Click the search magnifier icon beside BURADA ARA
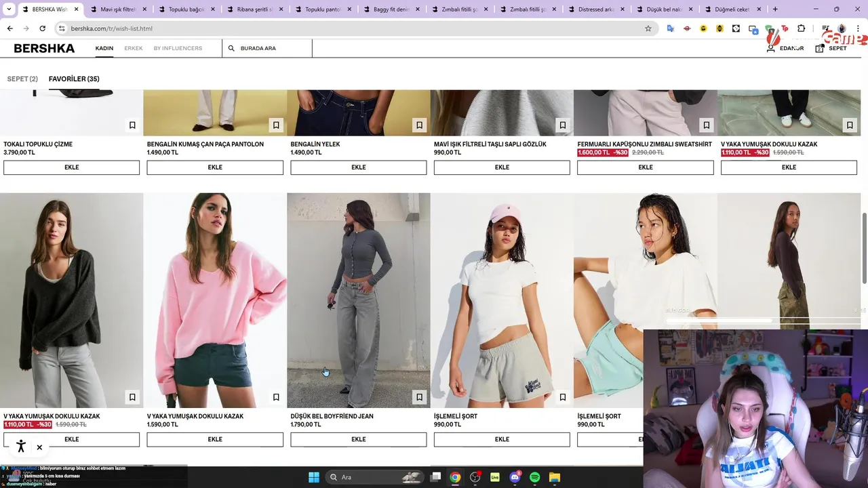 click(231, 48)
